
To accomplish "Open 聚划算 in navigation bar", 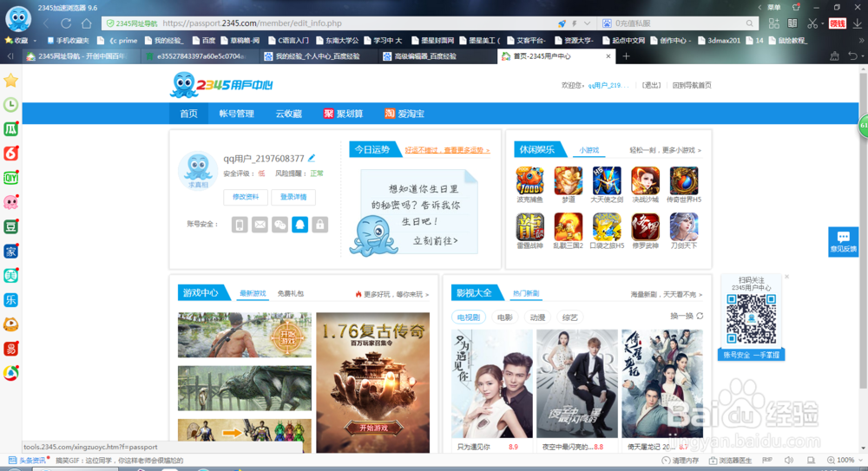I will click(x=343, y=114).
